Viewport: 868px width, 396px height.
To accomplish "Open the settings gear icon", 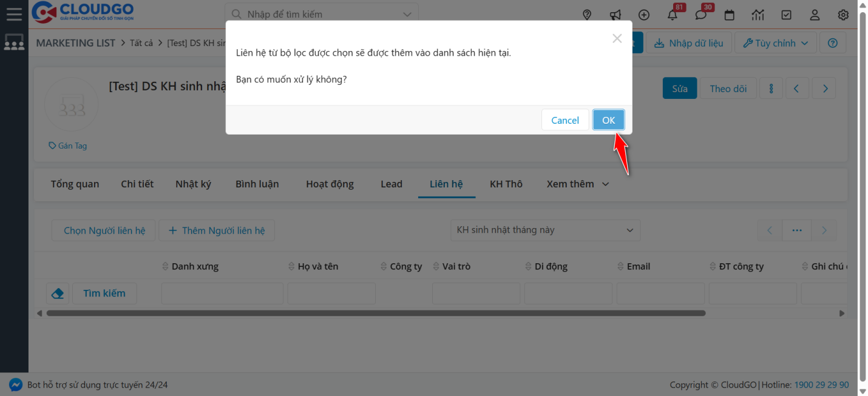I will point(843,15).
